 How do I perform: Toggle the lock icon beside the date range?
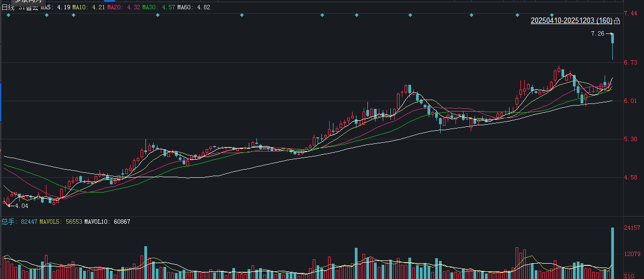click(x=617, y=21)
